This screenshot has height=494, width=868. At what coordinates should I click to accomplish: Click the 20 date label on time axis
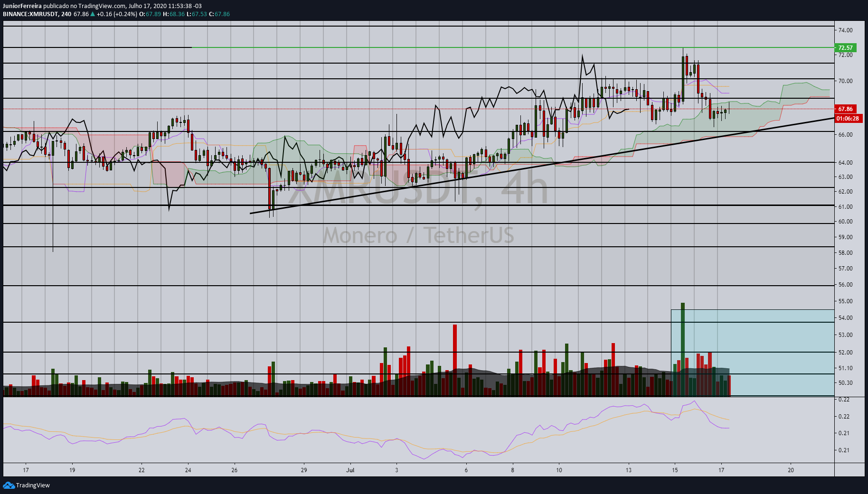pos(791,470)
